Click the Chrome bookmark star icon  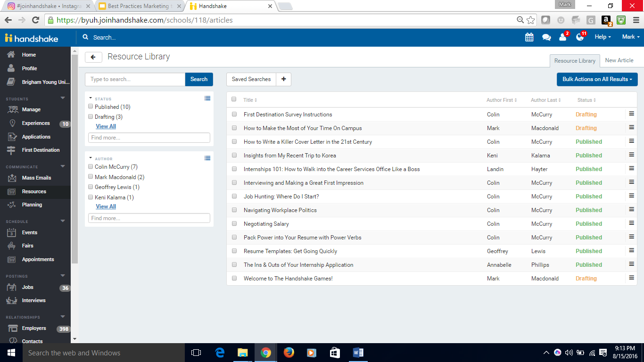point(531,20)
